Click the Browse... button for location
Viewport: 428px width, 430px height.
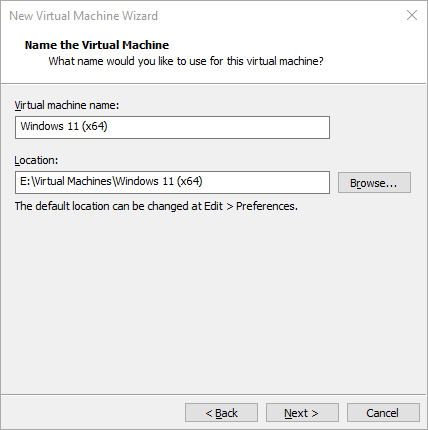pyautogui.click(x=374, y=183)
